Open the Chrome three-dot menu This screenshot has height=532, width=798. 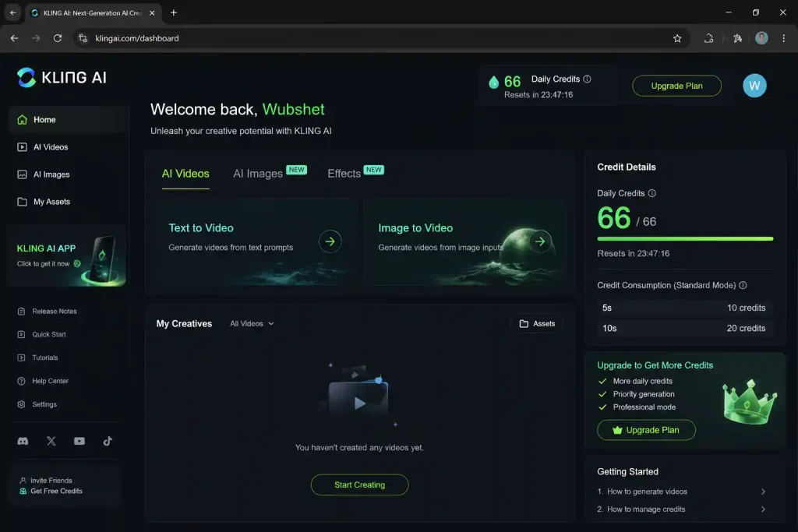[x=783, y=38]
